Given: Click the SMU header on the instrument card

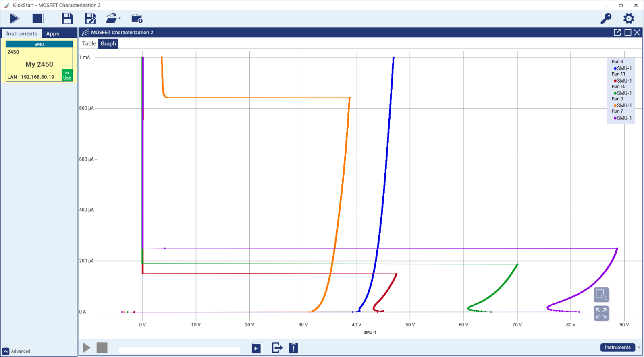Looking at the screenshot, I should coord(39,44).
